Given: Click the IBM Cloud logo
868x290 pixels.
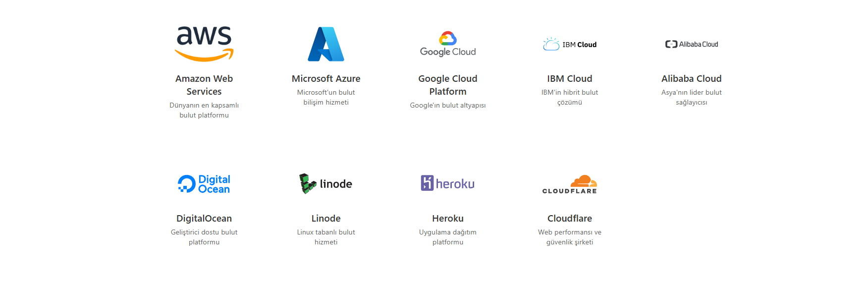Looking at the screenshot, I should [x=570, y=44].
